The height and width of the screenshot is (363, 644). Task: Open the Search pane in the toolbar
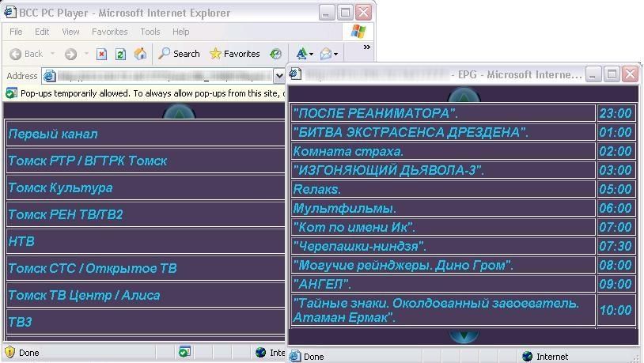(179, 54)
